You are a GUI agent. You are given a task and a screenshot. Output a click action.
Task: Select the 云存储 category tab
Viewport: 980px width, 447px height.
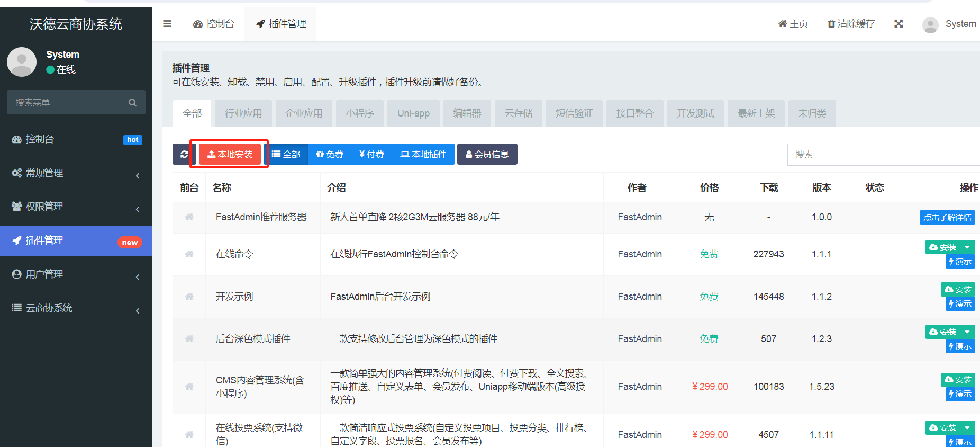pyautogui.click(x=519, y=113)
